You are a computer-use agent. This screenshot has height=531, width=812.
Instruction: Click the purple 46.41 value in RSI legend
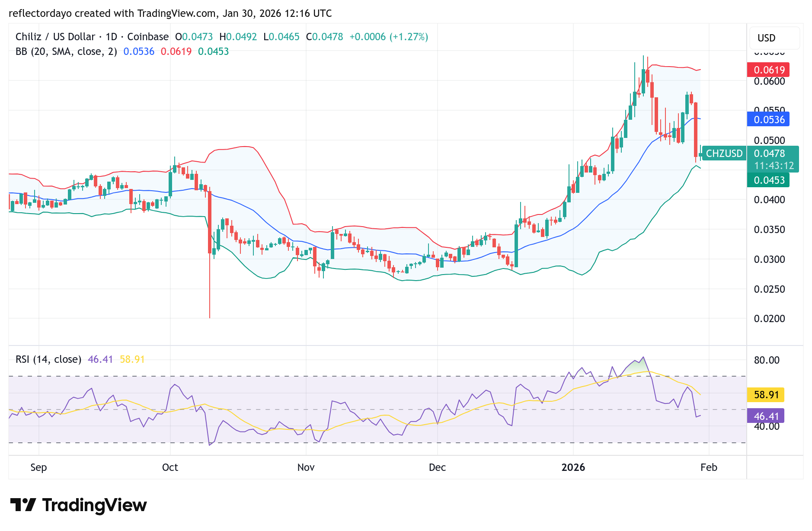pos(100,359)
